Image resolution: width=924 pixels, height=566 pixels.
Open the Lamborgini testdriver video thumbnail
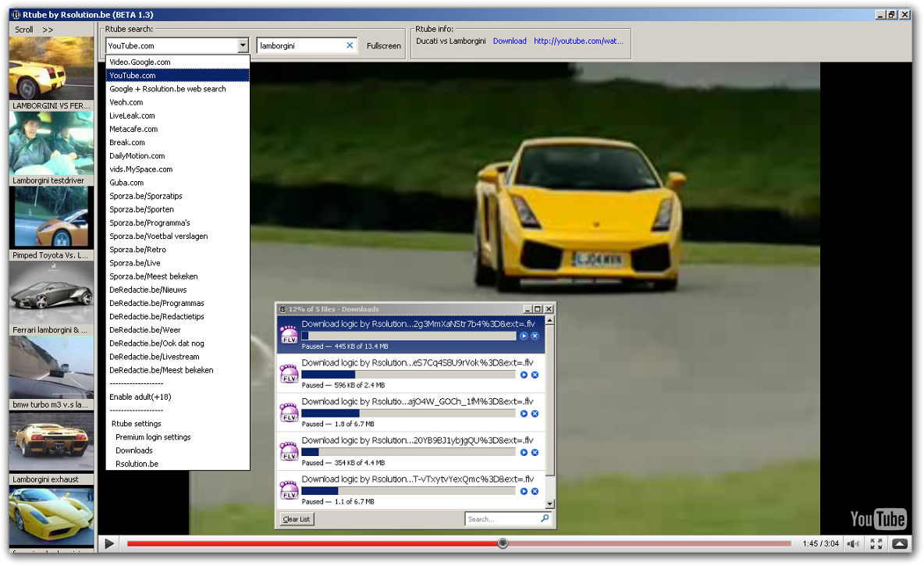(x=52, y=143)
